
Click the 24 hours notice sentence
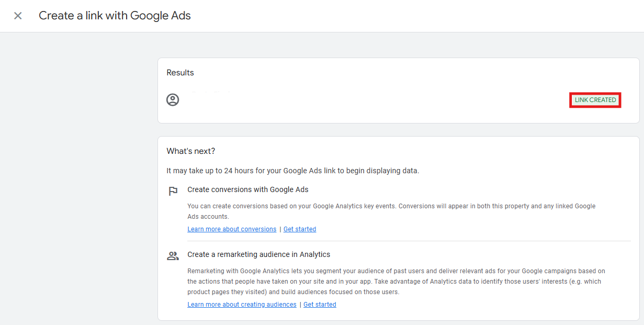click(293, 171)
